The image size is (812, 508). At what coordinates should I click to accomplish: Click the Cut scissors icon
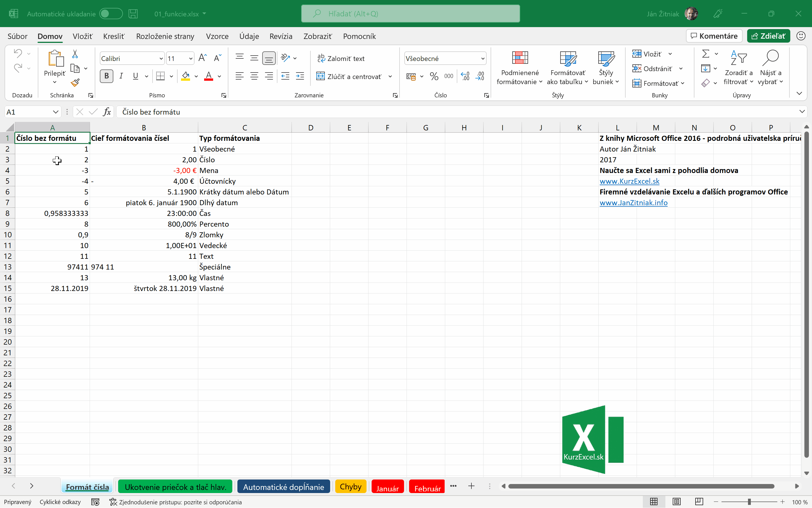point(75,54)
